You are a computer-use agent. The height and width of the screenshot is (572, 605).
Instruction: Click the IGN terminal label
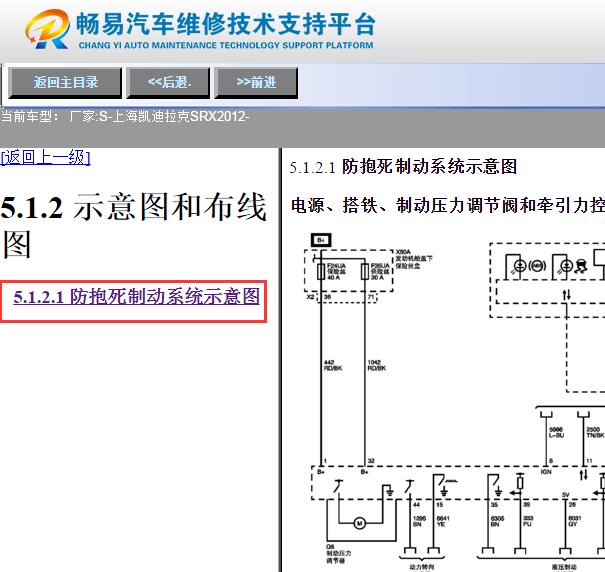tap(546, 472)
